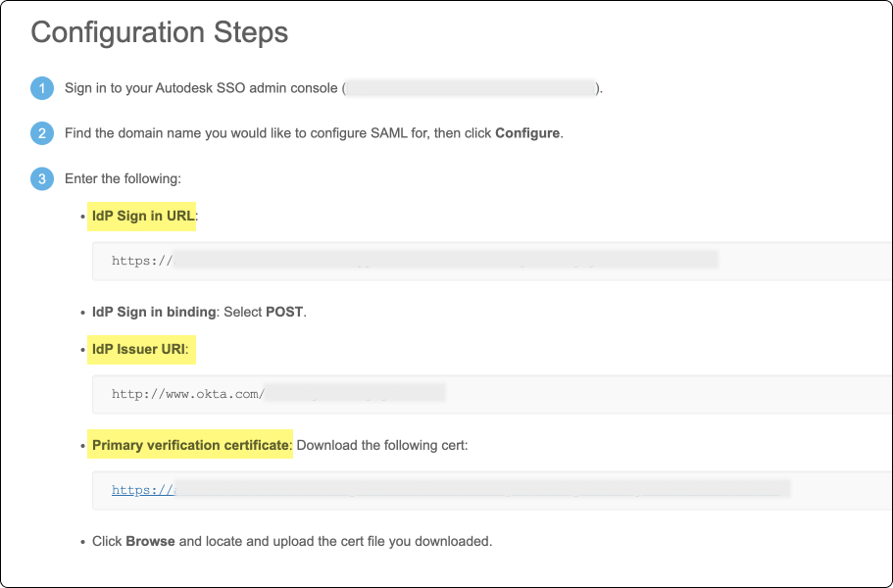The width and height of the screenshot is (893, 588).
Task: Click the step 1 number circle
Action: pos(42,89)
